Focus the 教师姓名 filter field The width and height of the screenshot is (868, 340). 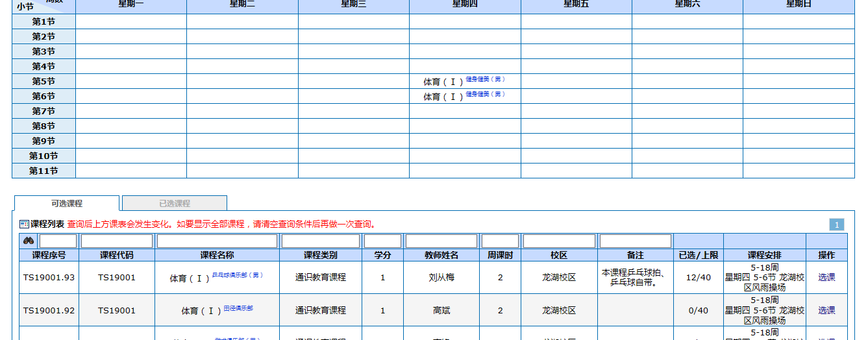[441, 241]
